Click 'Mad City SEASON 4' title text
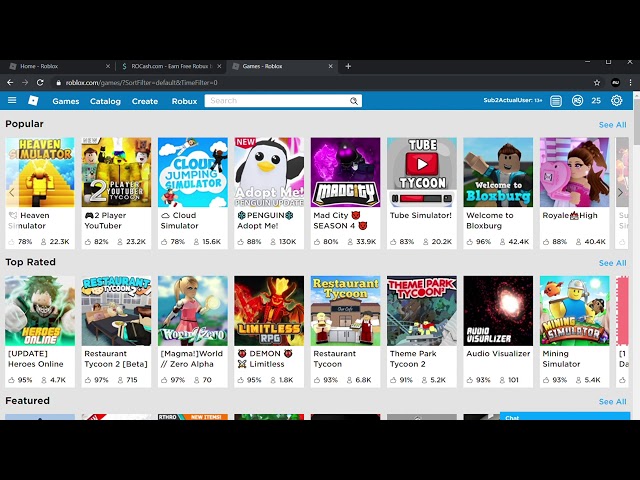This screenshot has width=640, height=480. 340,220
